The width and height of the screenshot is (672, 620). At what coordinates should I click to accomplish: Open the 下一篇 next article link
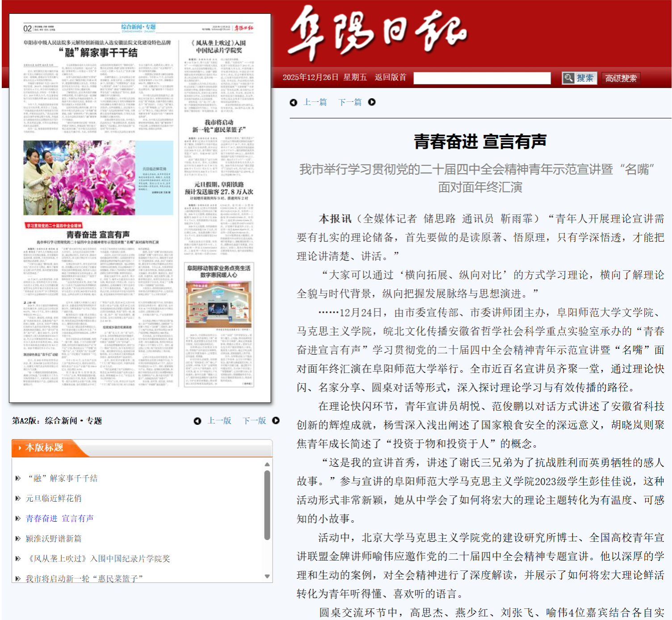350,102
